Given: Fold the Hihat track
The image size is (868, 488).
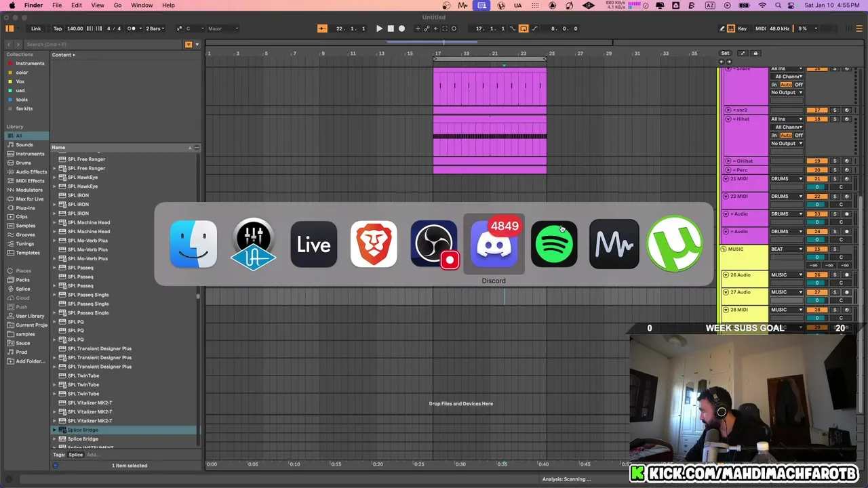Looking at the screenshot, I should pyautogui.click(x=728, y=119).
